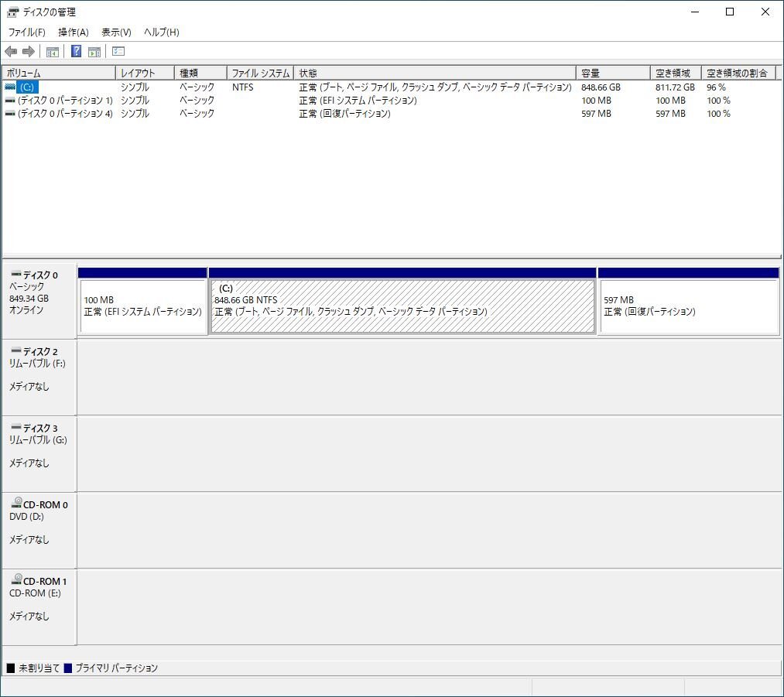Maximize the ディスクの管理 window

coord(730,12)
